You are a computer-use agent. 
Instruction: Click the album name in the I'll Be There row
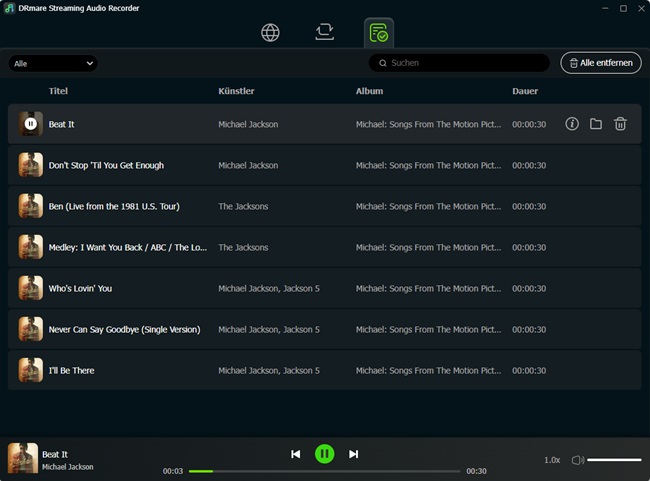point(428,370)
